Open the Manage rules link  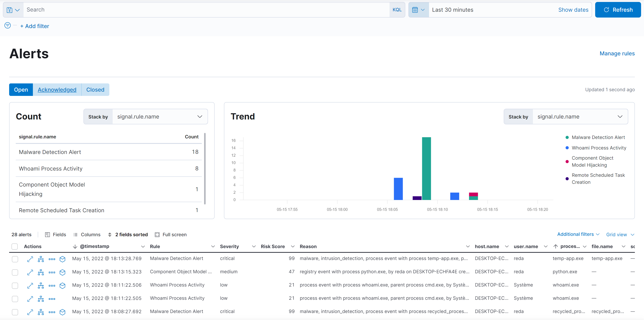[x=617, y=54]
